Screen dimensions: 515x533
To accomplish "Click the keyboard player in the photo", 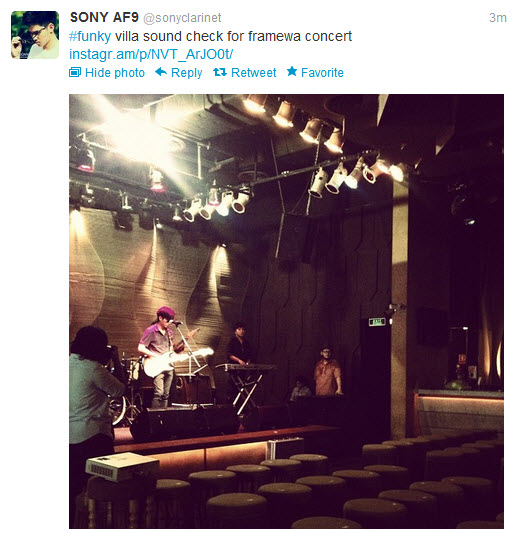I will click(240, 345).
